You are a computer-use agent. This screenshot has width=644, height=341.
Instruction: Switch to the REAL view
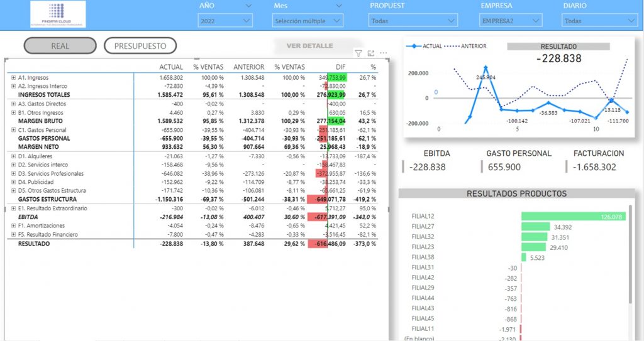click(60, 46)
